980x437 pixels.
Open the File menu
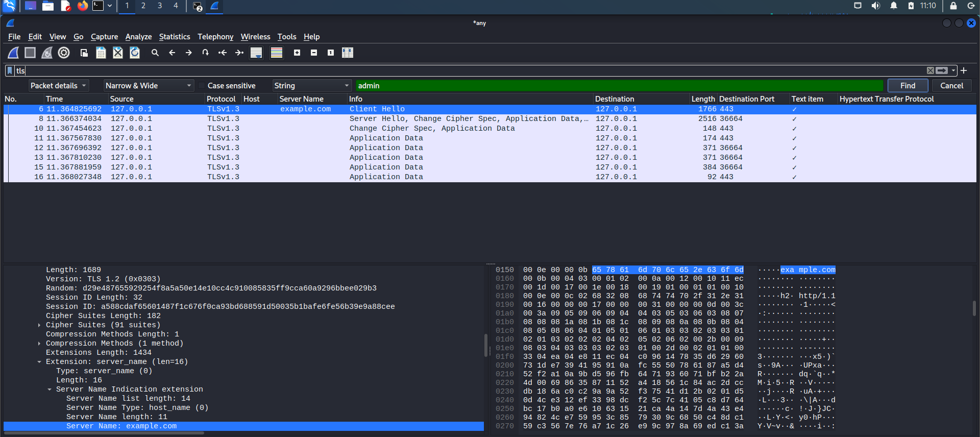pyautogui.click(x=14, y=37)
